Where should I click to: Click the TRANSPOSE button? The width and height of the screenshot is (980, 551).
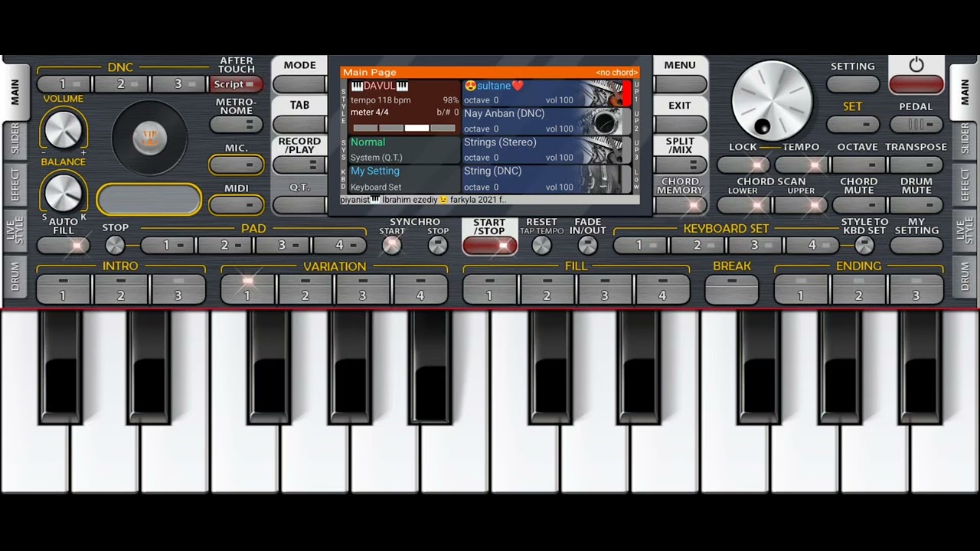(x=916, y=165)
